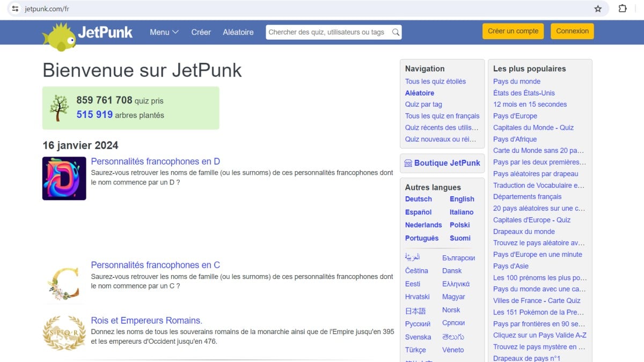This screenshot has width=644, height=362.
Task: Open the Boutique JetPunk shop link
Action: click(x=442, y=163)
